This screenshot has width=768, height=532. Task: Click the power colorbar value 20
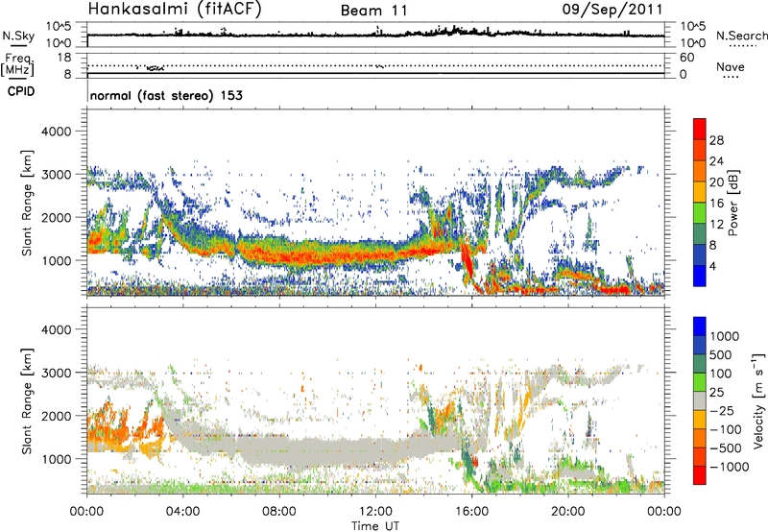click(x=716, y=182)
